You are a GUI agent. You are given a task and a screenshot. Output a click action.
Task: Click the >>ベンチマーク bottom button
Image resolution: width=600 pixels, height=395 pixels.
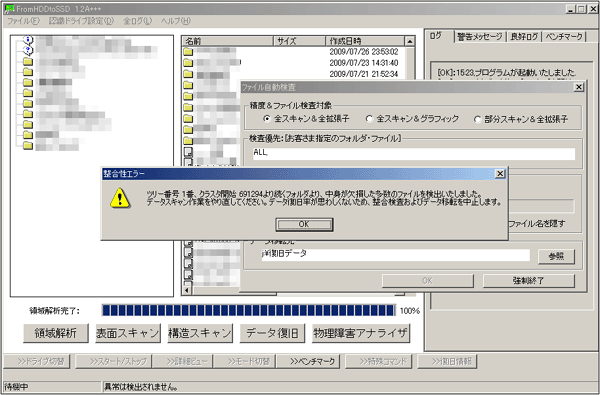coord(308,361)
